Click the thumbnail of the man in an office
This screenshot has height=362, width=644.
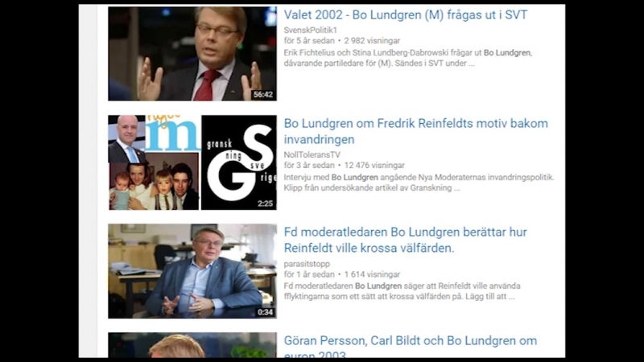[192, 271]
